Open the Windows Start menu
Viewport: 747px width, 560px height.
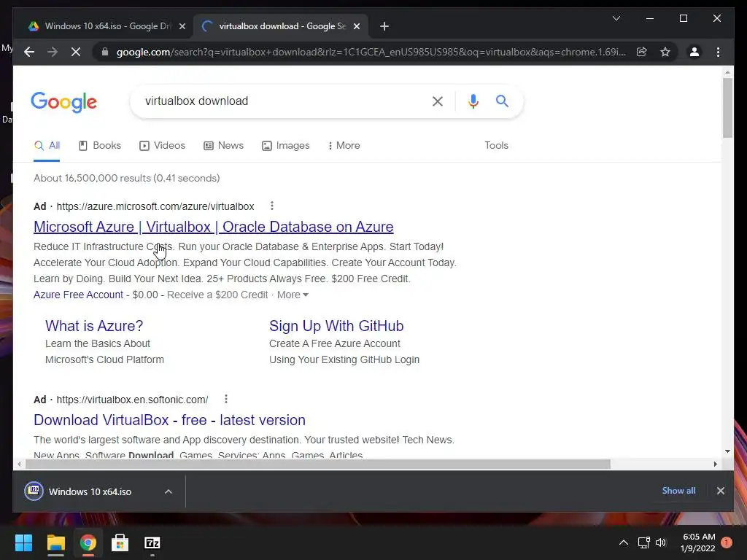24,542
